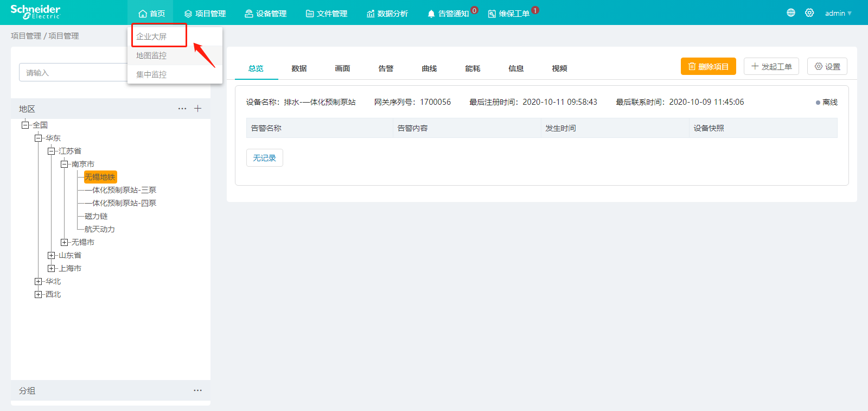Click the 告警名称 column header

(x=320, y=128)
